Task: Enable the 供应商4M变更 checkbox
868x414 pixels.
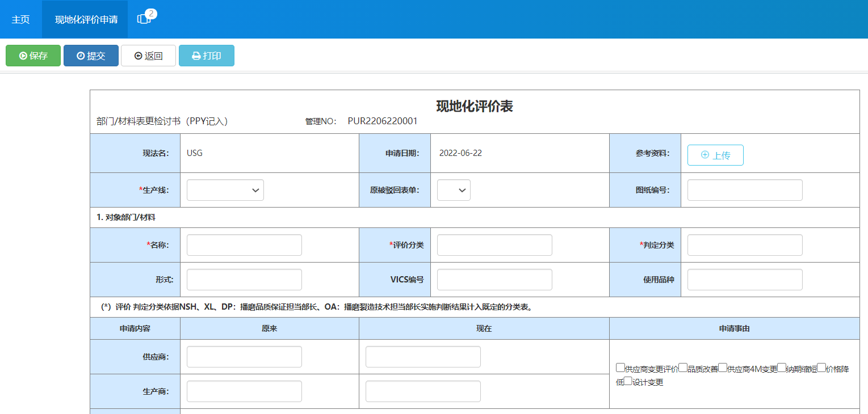Action: point(723,367)
